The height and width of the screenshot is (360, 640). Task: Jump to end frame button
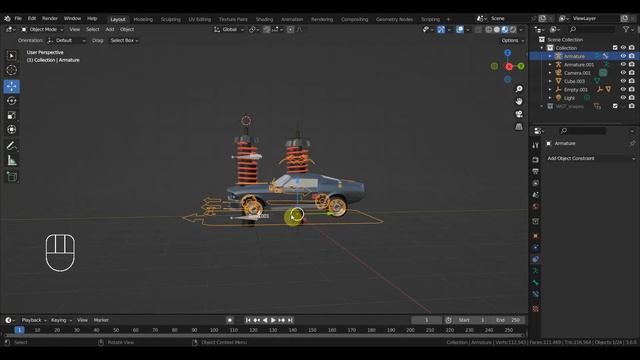[x=290, y=320]
